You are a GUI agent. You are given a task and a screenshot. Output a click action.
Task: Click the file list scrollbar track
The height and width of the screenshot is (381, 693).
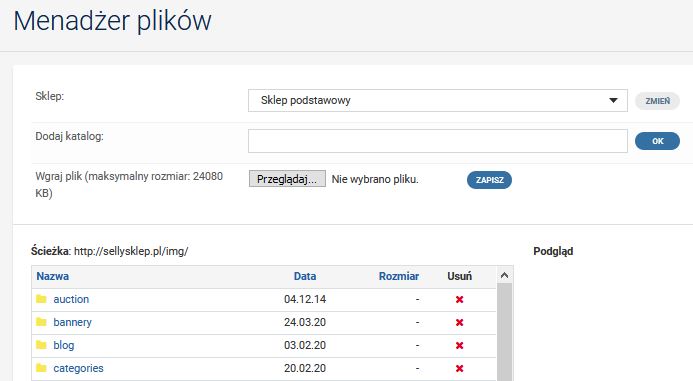[504, 331]
